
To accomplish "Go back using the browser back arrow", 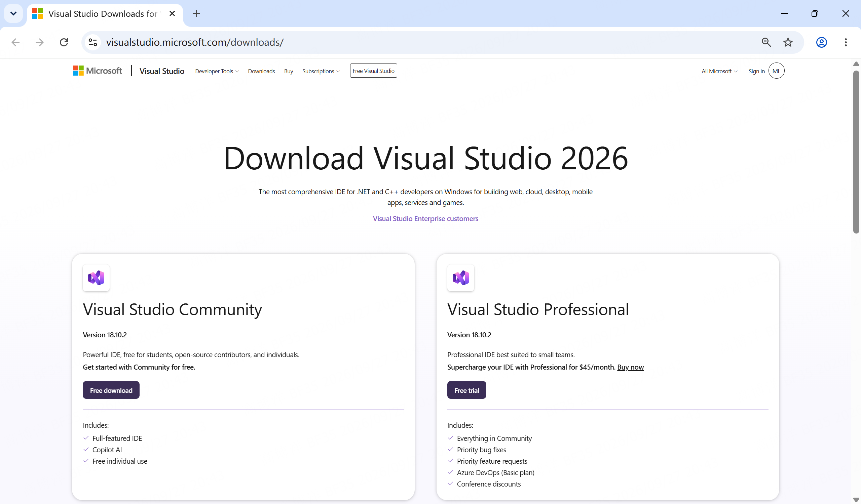I will coord(15,42).
